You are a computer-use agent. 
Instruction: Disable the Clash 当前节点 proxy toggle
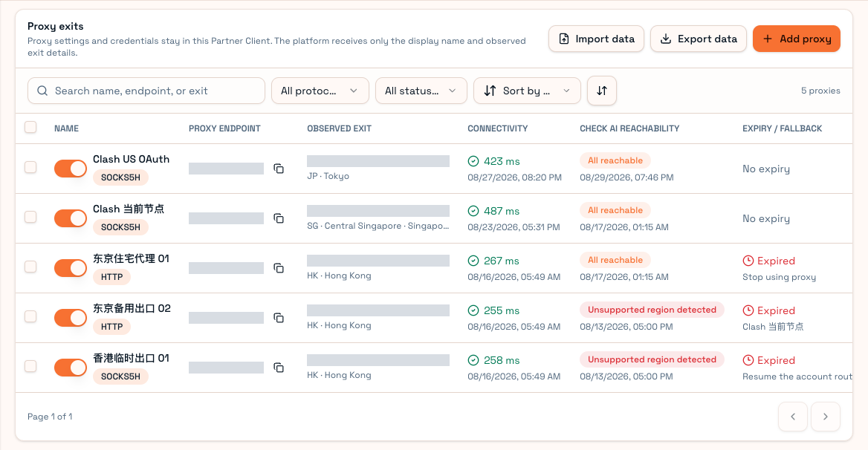click(x=71, y=218)
